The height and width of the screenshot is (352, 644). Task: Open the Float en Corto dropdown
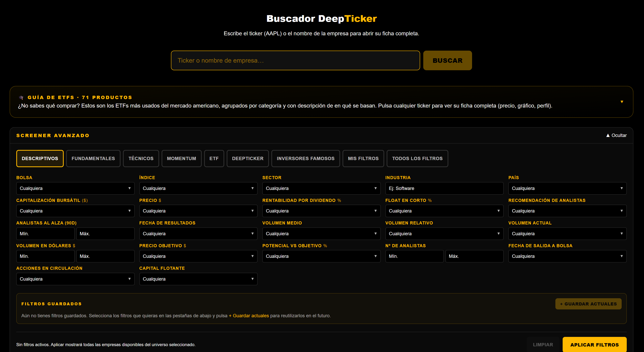click(444, 211)
